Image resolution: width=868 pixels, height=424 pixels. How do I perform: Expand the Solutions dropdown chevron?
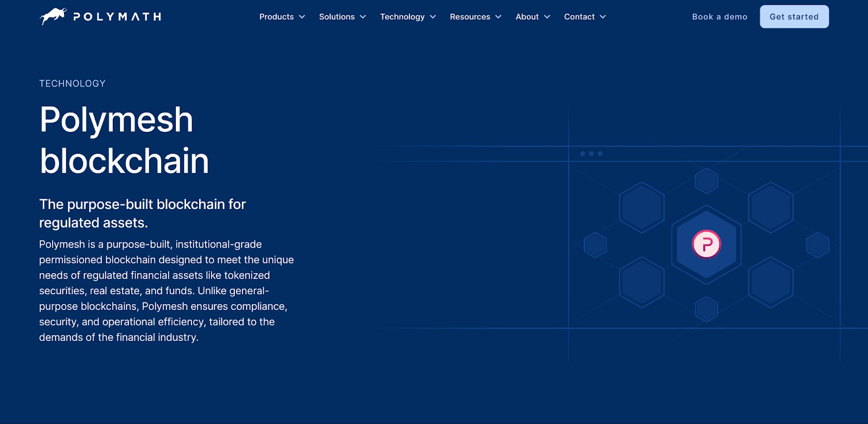tap(363, 17)
